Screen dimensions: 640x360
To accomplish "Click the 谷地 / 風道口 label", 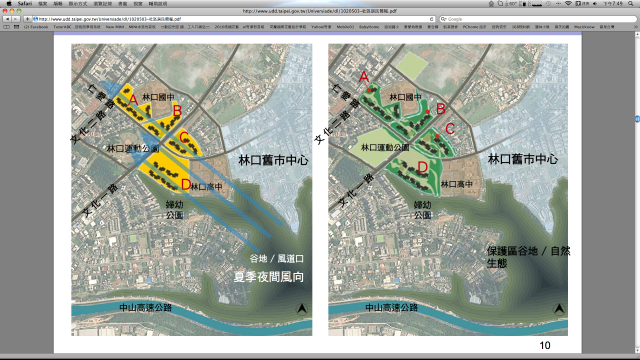I will tap(276, 258).
